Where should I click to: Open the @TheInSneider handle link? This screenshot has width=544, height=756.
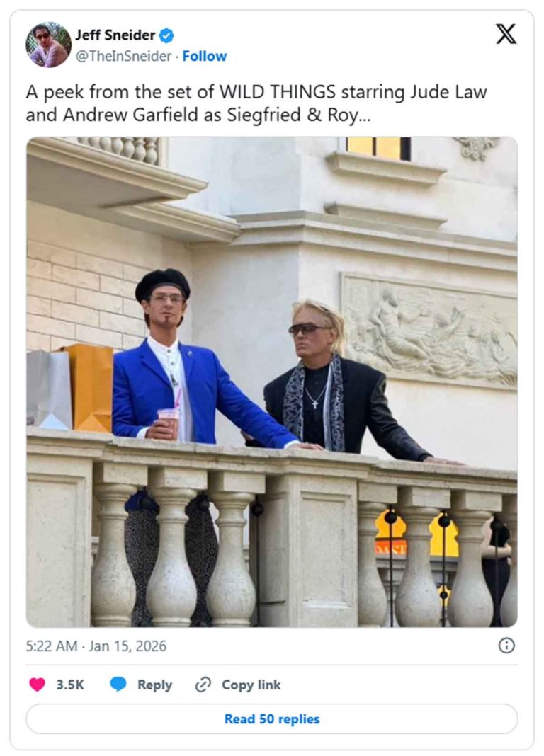click(123, 57)
